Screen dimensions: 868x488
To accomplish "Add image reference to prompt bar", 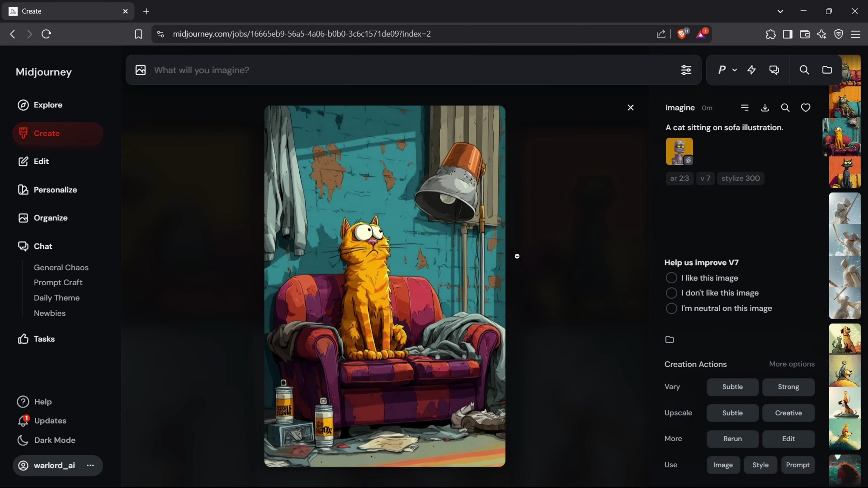I will point(140,70).
